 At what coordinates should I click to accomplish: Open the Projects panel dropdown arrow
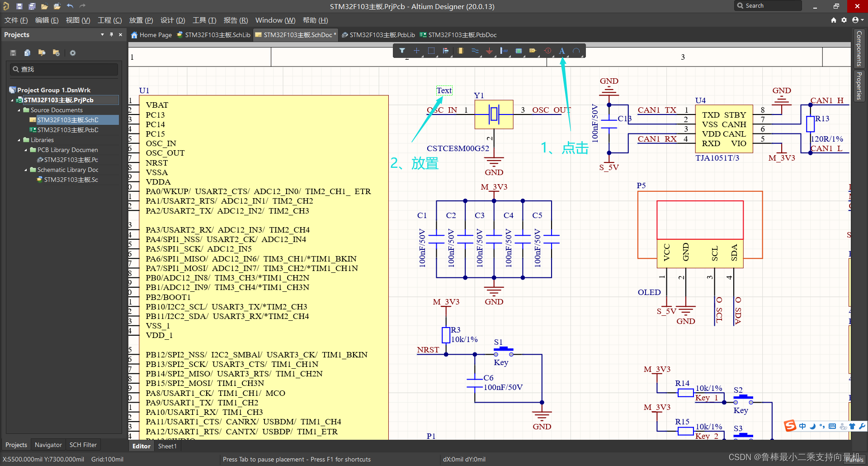point(102,35)
